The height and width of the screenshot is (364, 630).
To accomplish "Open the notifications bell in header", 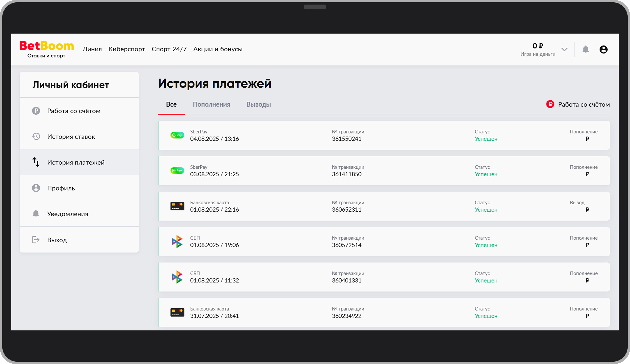I will [585, 49].
